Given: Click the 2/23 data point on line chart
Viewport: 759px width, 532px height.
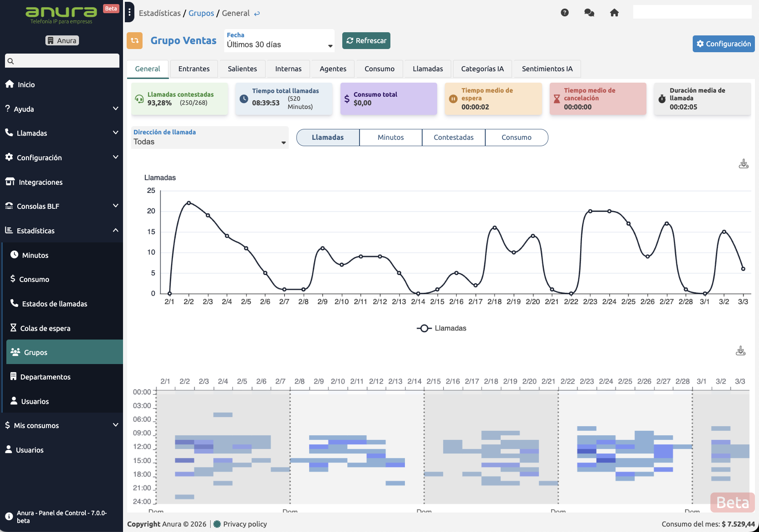Looking at the screenshot, I should [x=590, y=211].
